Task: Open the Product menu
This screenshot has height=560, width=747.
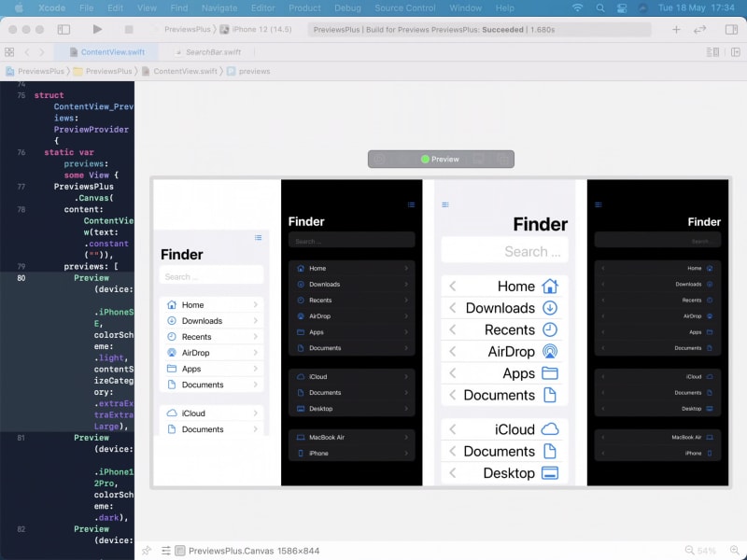Action: coord(304,8)
